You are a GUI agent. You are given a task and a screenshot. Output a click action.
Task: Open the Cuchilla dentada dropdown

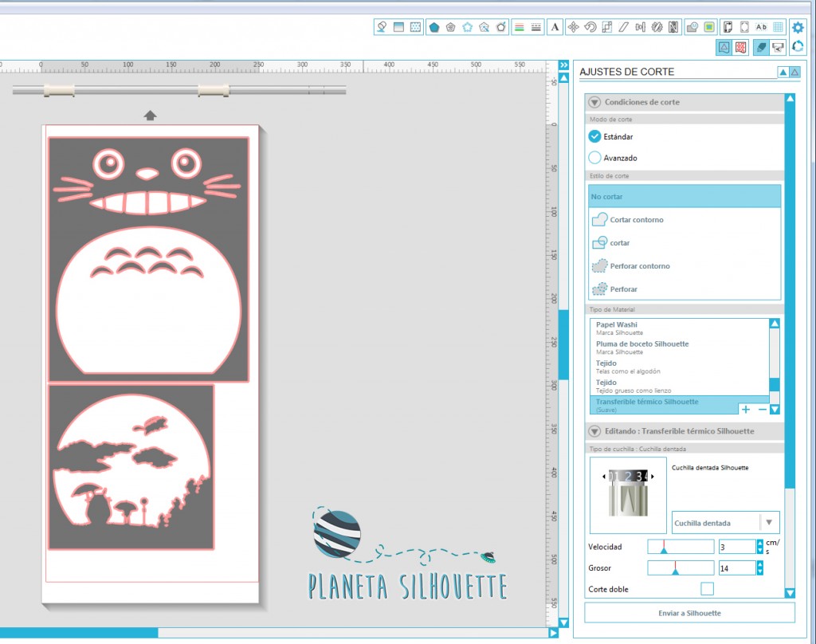[725, 523]
